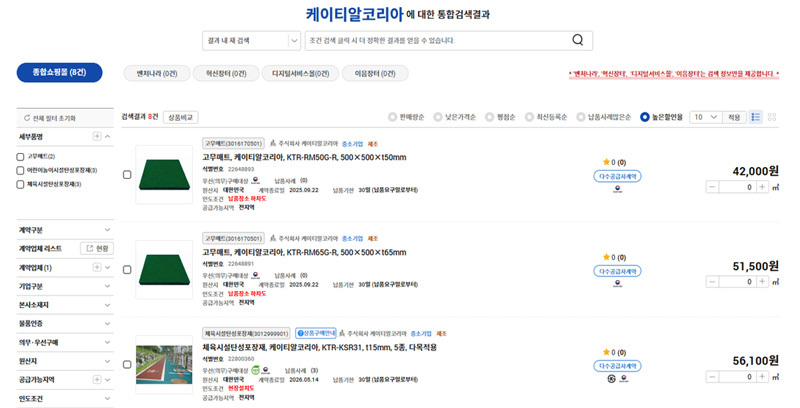The image size is (800, 408).
Task: Sort by 평점순 radio
Action: point(489,117)
